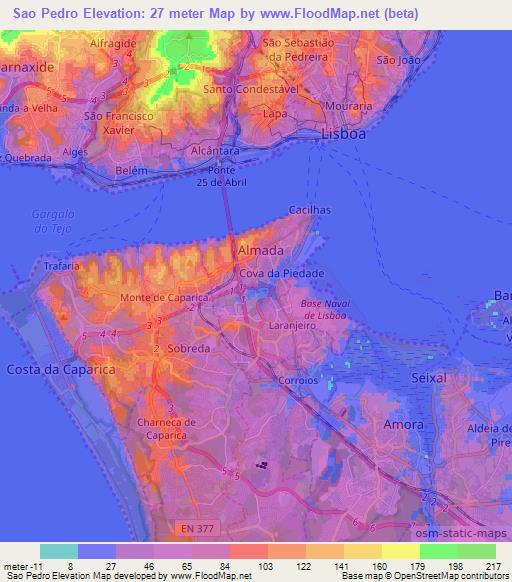Click the 'São Sebastião da Pedreira' label
Screen dimensions: 512x582
pos(299,50)
